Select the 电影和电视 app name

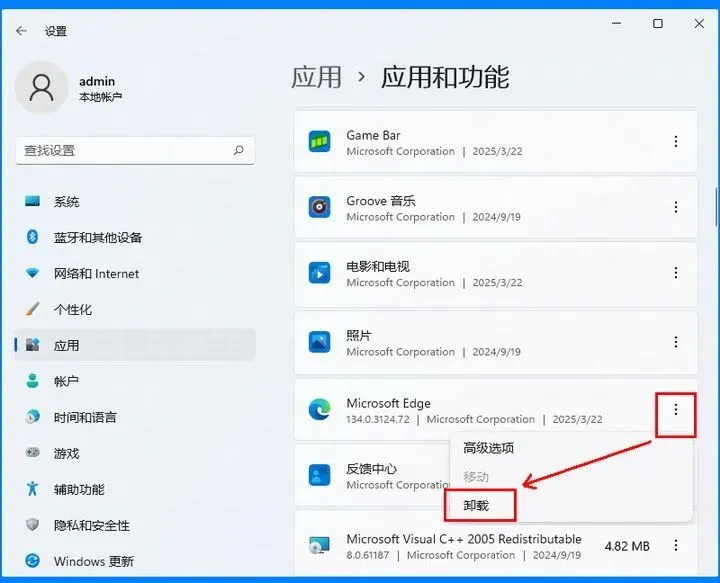pos(378,267)
